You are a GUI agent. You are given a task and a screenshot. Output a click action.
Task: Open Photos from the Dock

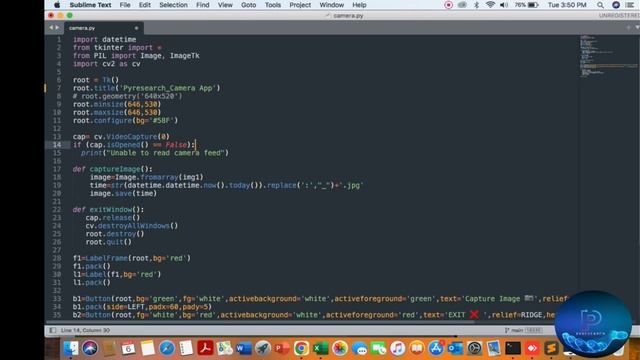tap(340, 348)
